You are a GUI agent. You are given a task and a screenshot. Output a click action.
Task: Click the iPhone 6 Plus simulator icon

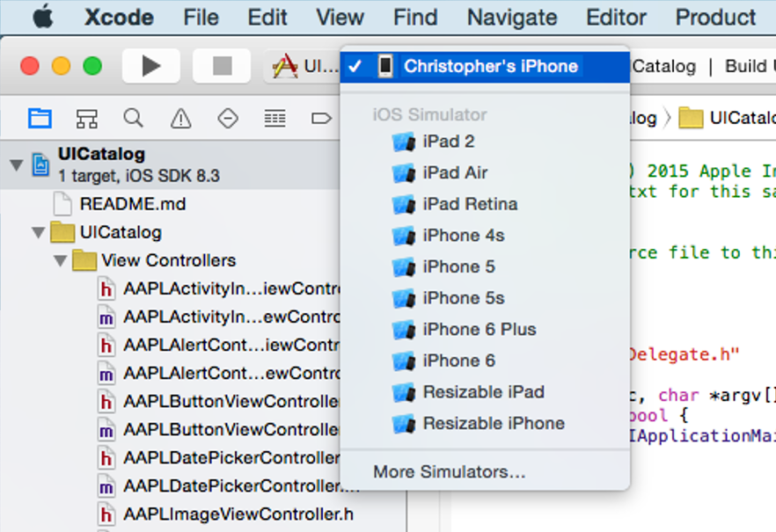click(404, 330)
